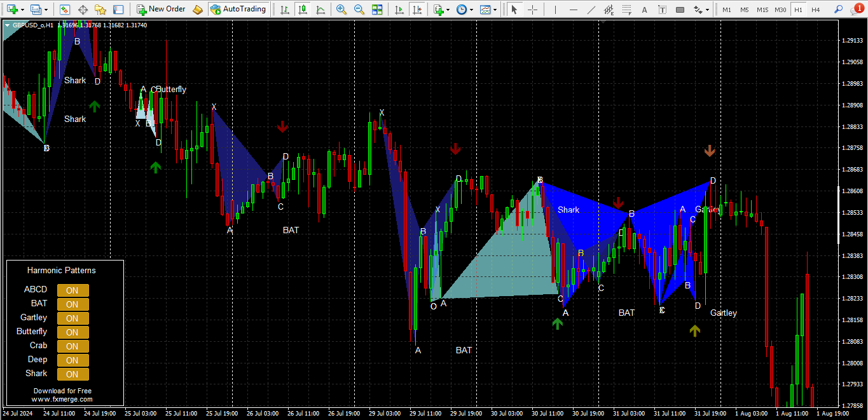Click the Zoom Out magnifier icon

(359, 10)
